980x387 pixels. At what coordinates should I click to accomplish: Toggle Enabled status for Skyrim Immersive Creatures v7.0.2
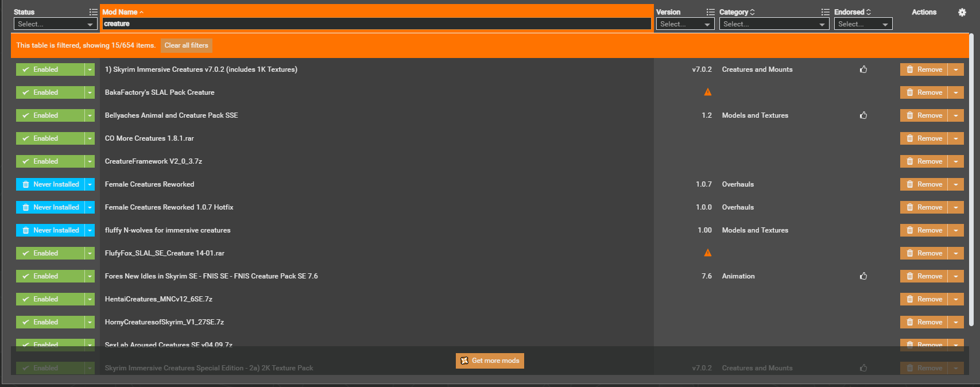click(50, 69)
